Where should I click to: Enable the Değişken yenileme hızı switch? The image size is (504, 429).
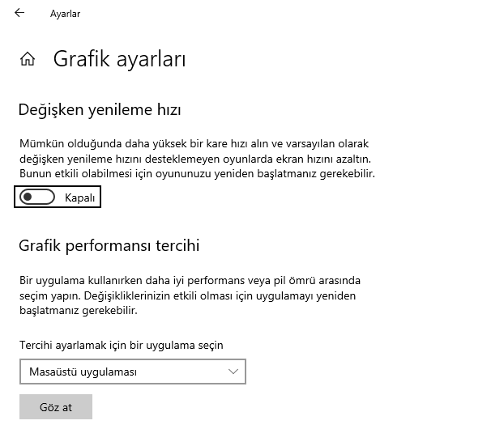(x=38, y=197)
